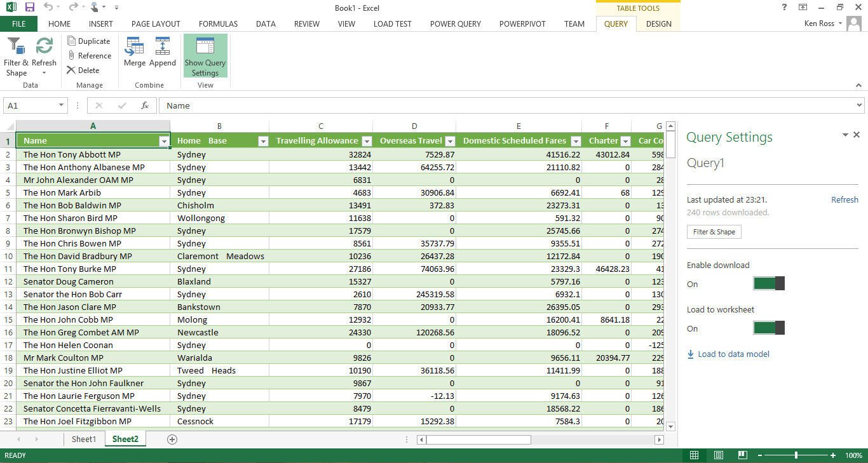Turn off the Load to worksheet switch
This screenshot has height=463, width=868.
769,328
